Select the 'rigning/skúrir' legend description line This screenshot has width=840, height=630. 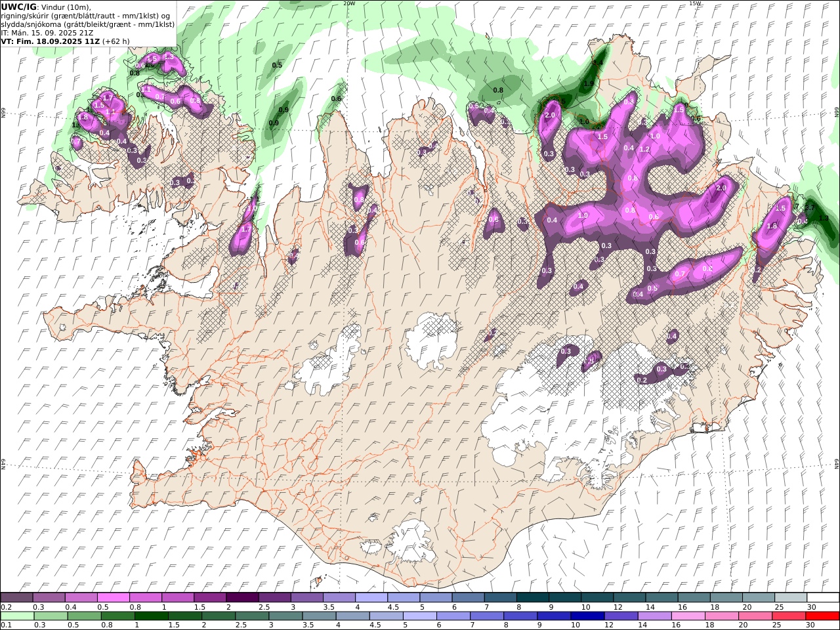pos(86,15)
